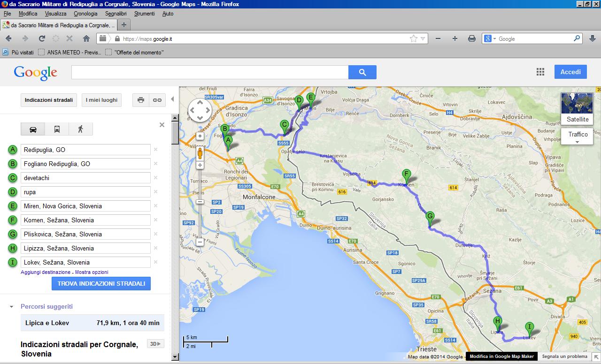Viewport: 601px width, 364px height.
Task: Click the Street View pegman on map
Action: pos(200,153)
